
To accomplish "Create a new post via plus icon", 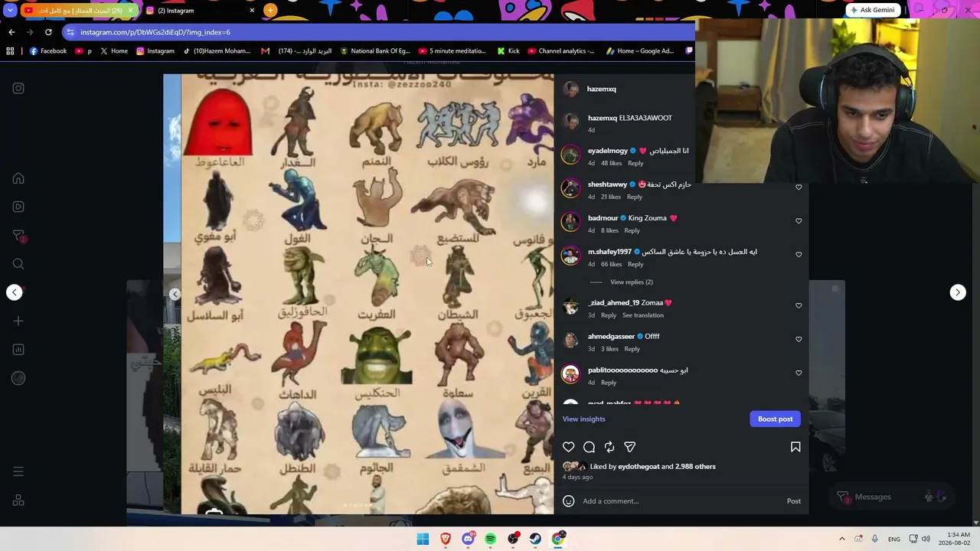I will 18,321.
